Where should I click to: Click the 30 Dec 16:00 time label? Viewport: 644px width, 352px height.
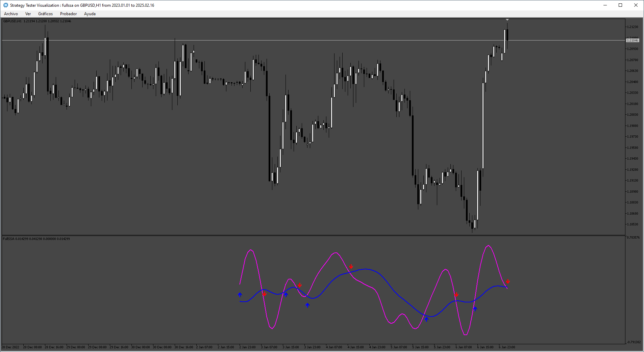(184, 347)
